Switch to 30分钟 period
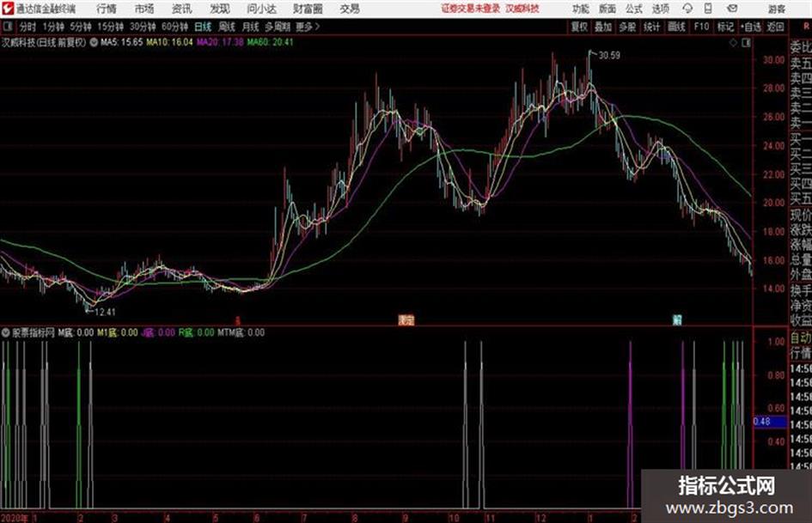 143,27
